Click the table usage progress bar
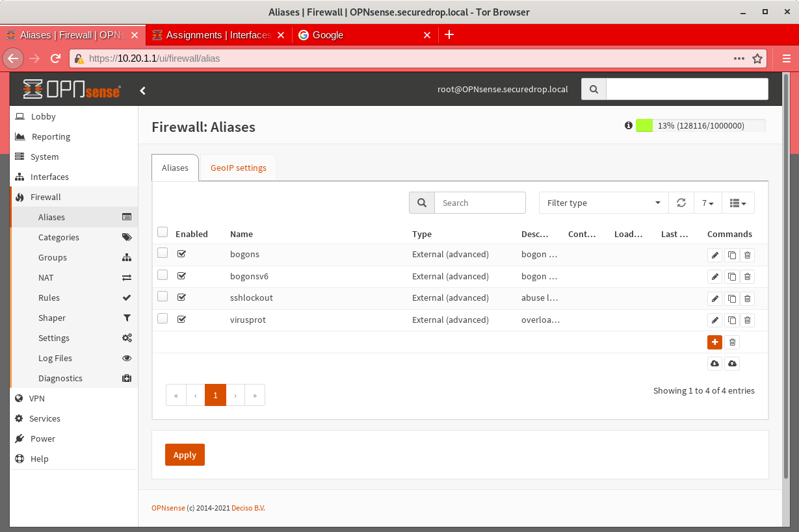The image size is (799, 532). [700, 125]
